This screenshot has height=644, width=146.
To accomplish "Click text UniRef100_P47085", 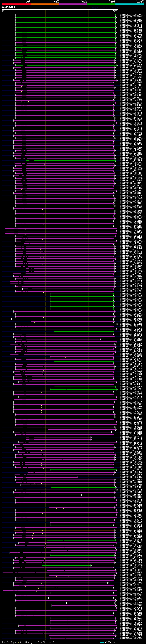I will 131,412.
